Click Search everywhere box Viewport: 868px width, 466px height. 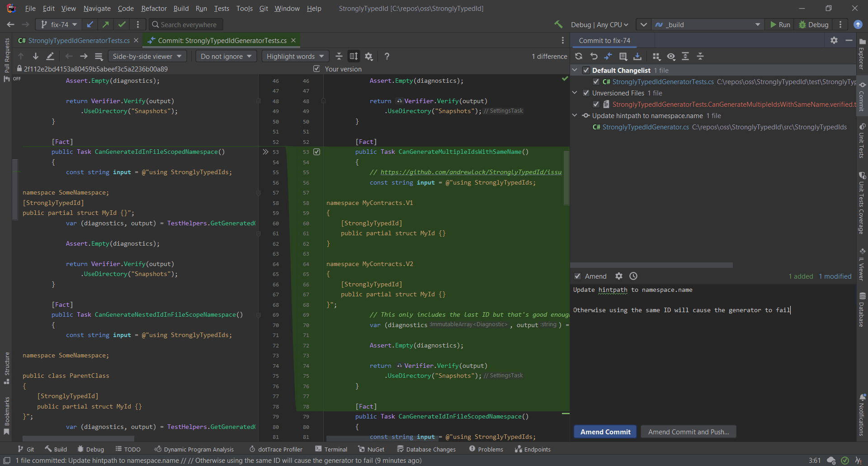click(x=186, y=24)
